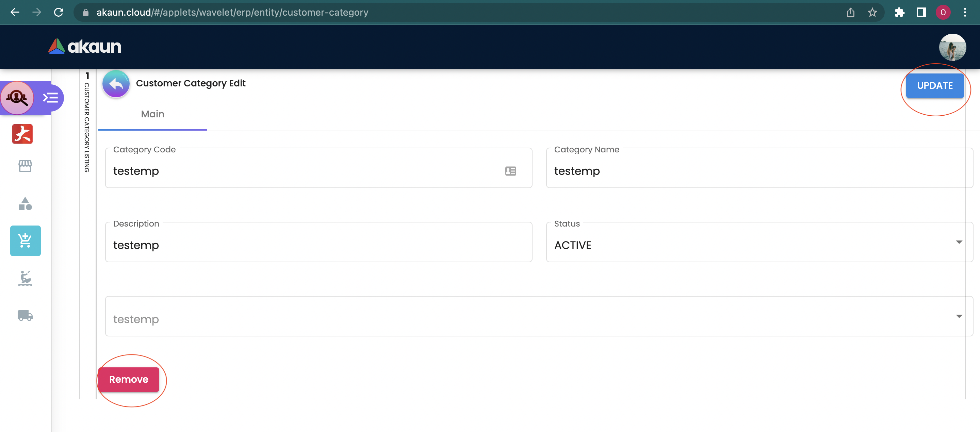The height and width of the screenshot is (432, 980).
Task: Bookmark the page with the star icon
Action: (x=872, y=13)
